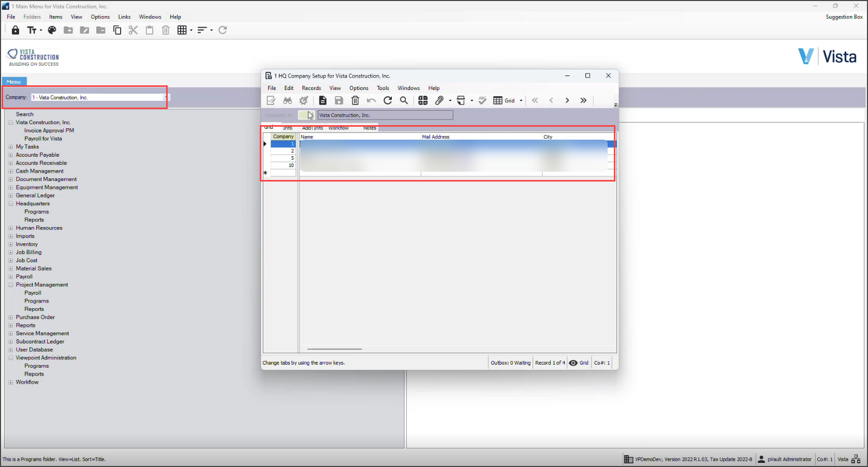
Task: Click the ABC spell check icon
Action: (x=482, y=100)
